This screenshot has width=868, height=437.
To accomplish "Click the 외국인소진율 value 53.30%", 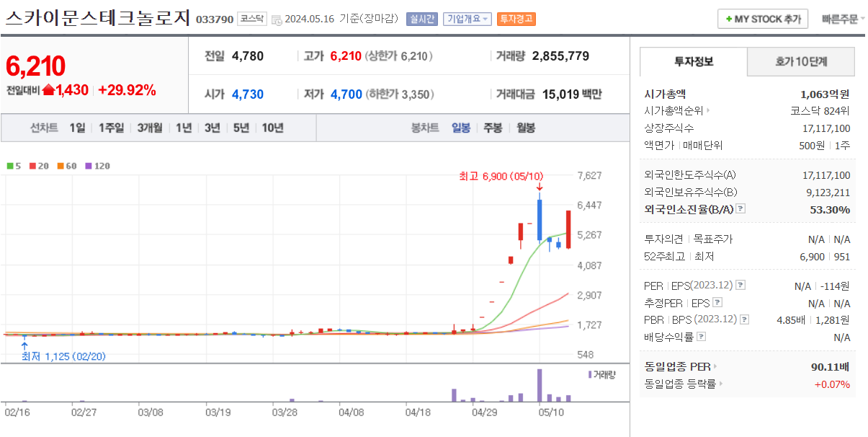I will click(x=830, y=209).
